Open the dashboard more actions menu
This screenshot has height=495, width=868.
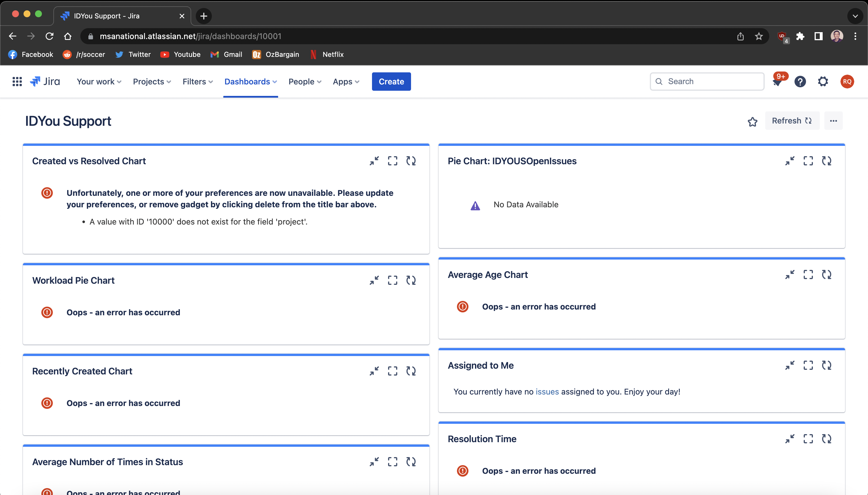(x=833, y=121)
